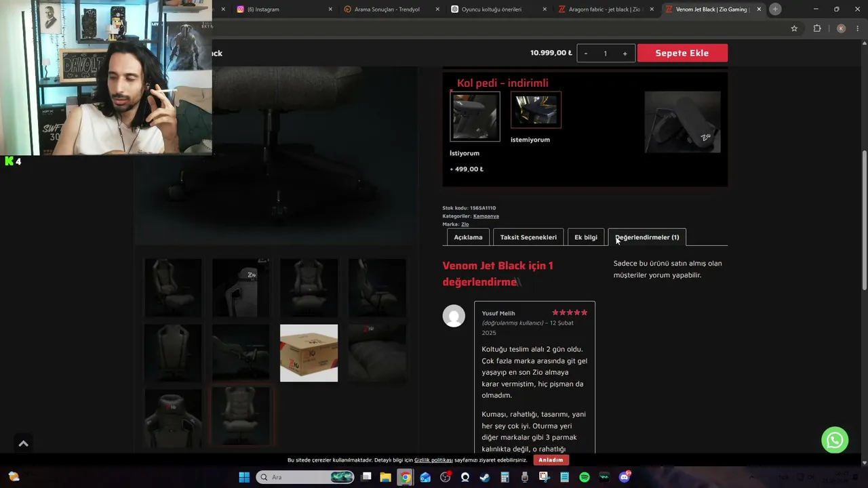Open the Snipping Tool taskbar icon
Screen dimensions: 868x488
tap(545, 477)
